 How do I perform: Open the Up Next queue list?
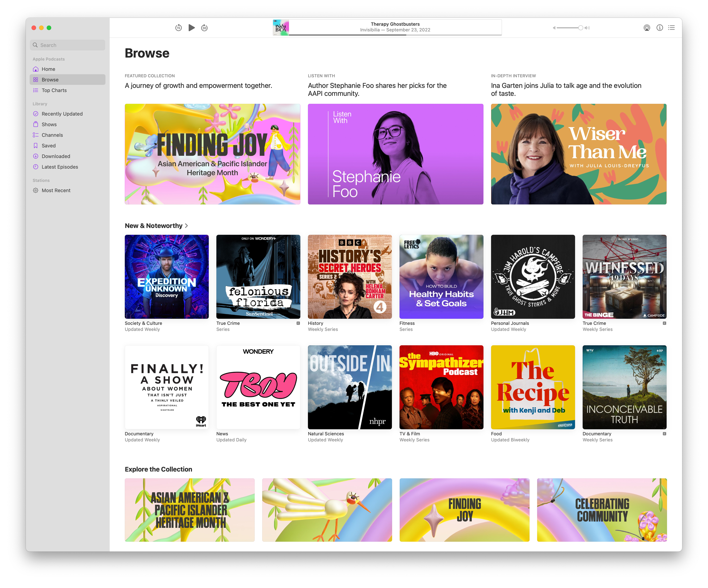pos(672,28)
